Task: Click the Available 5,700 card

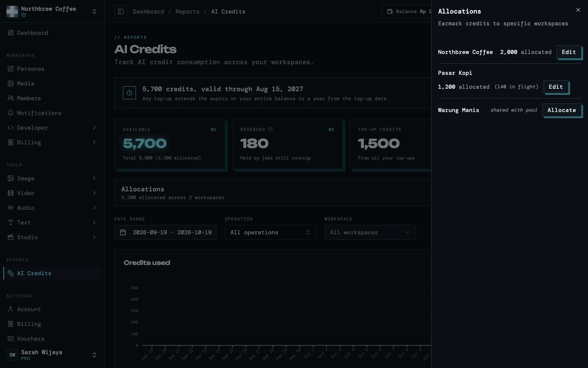Action: pyautogui.click(x=170, y=144)
